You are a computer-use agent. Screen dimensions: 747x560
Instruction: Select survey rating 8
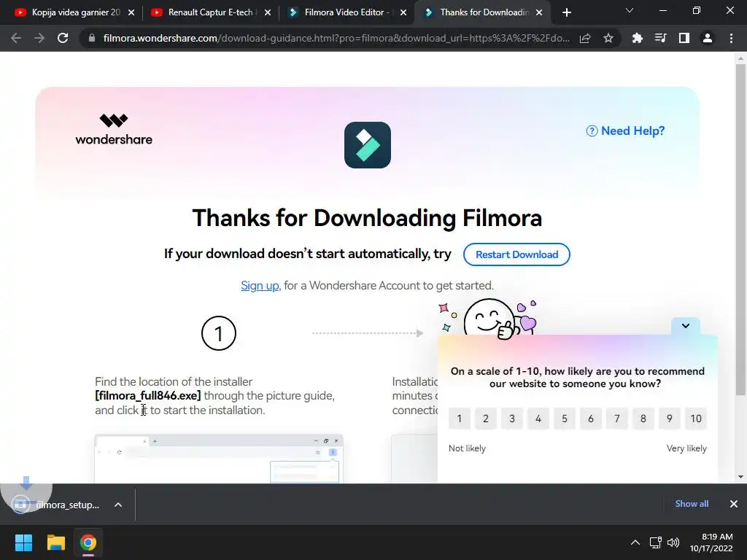pos(643,419)
